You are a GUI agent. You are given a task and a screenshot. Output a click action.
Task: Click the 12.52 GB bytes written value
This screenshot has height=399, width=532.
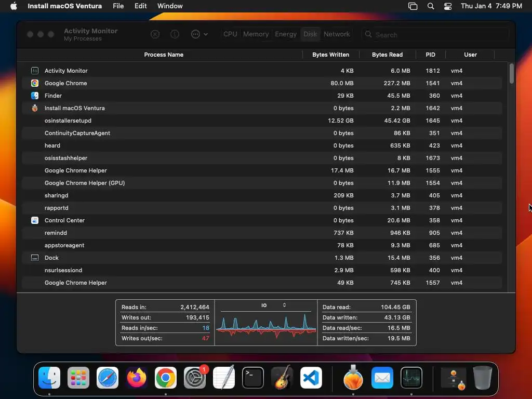tap(341, 121)
